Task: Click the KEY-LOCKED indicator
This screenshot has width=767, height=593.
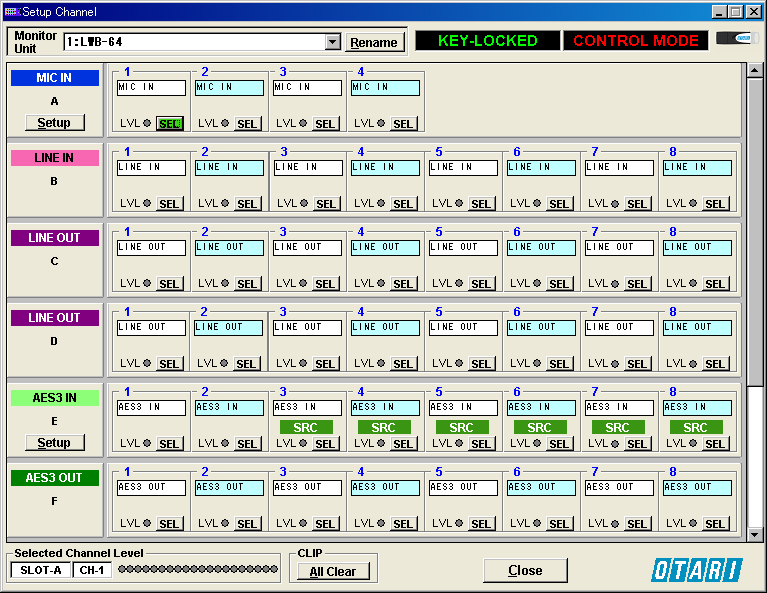Action: [488, 41]
